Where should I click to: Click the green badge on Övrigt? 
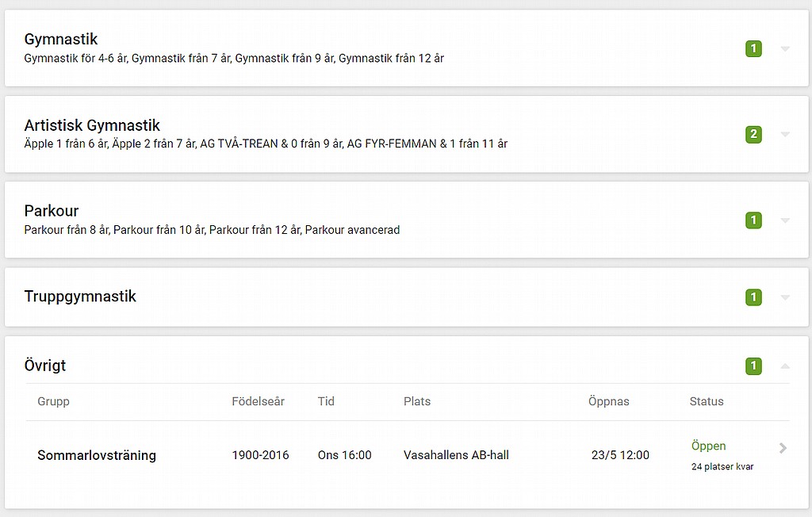click(753, 366)
